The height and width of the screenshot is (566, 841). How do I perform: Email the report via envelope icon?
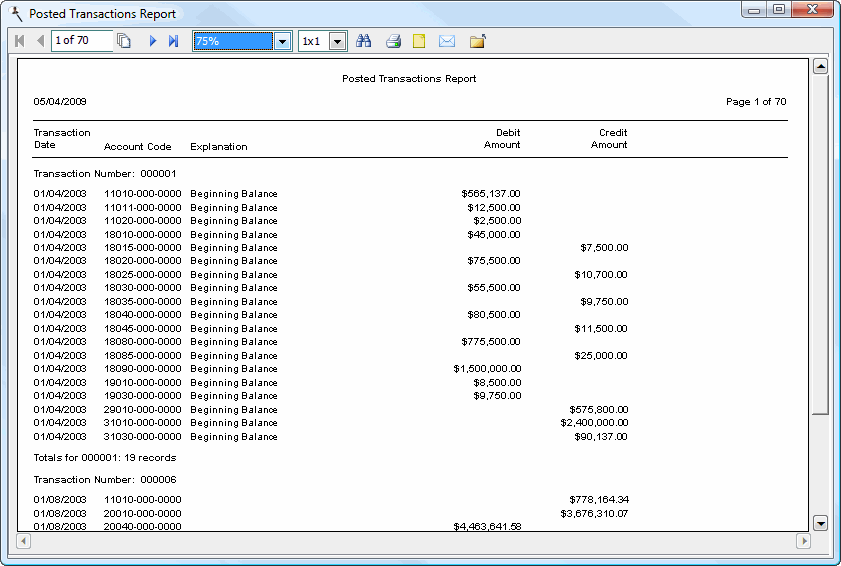click(447, 41)
